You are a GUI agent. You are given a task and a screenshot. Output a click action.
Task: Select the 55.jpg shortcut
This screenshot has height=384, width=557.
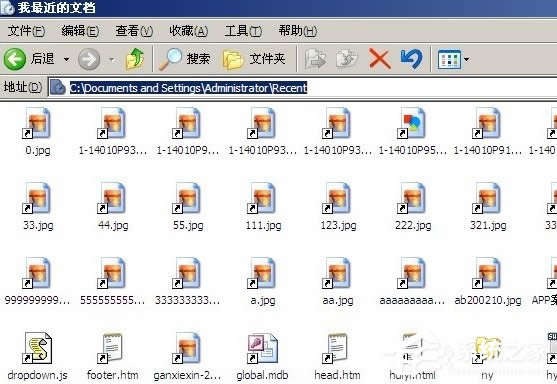[x=188, y=207]
